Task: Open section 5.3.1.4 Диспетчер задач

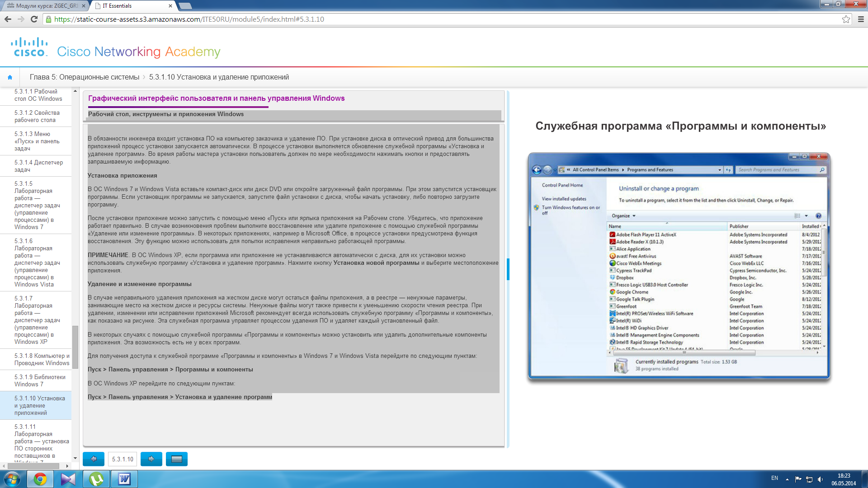Action: tap(38, 166)
